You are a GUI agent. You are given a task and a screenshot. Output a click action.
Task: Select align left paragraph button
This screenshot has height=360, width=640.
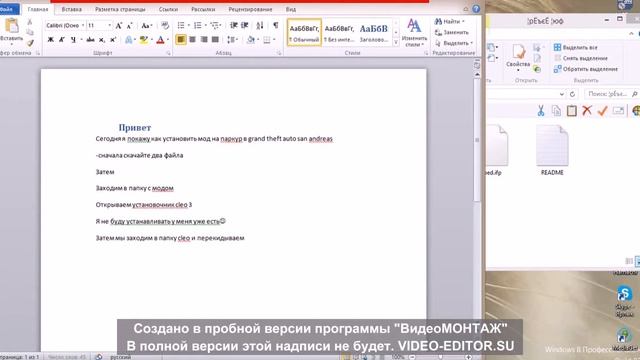tap(181, 40)
